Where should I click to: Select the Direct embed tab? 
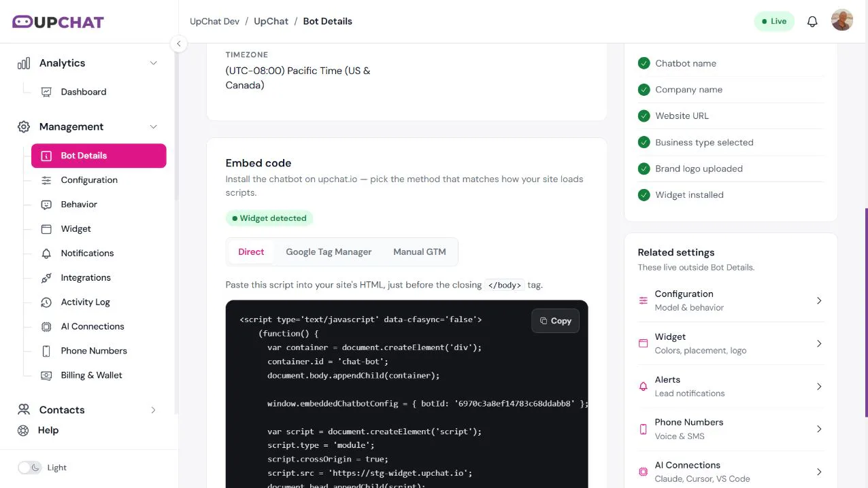tap(251, 252)
